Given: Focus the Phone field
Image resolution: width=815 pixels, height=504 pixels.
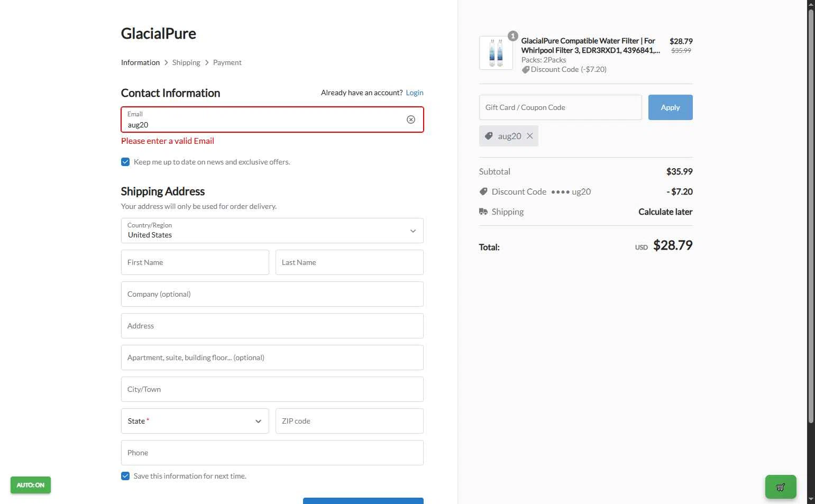Looking at the screenshot, I should tap(272, 453).
